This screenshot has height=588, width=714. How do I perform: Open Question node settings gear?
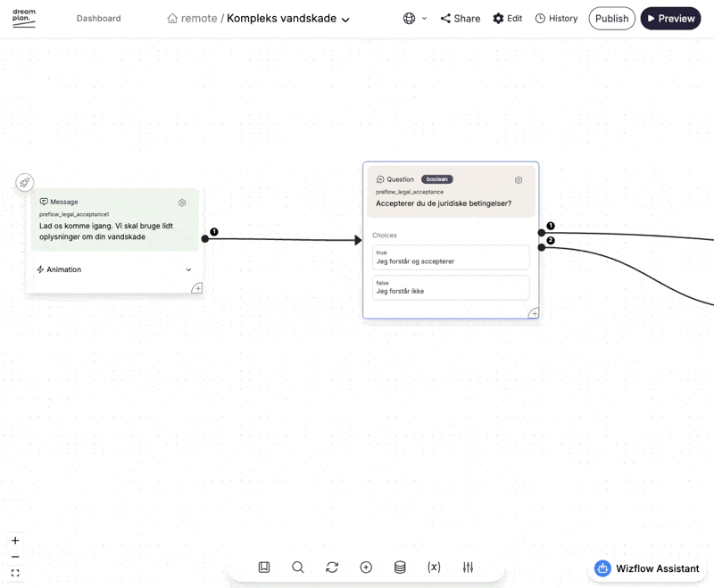(x=519, y=180)
